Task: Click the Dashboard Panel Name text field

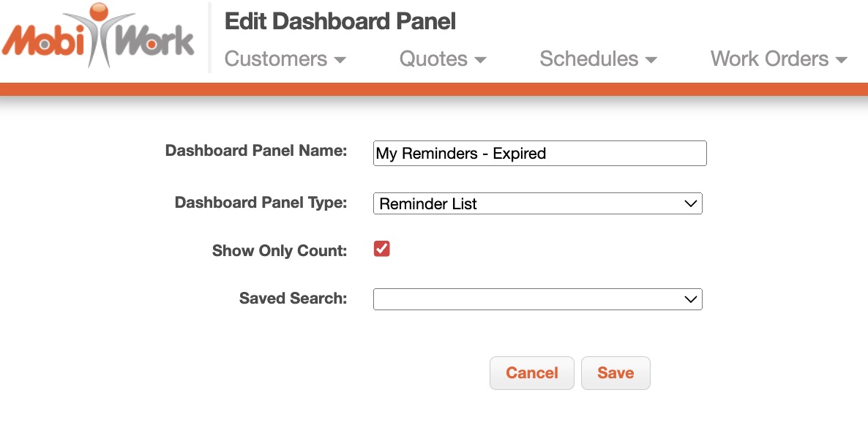Action: tap(539, 154)
